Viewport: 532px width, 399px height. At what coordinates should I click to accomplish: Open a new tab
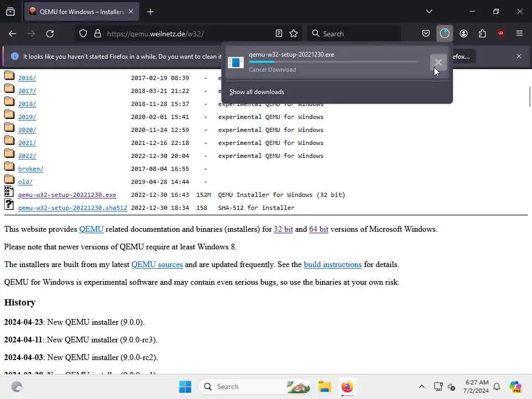tap(150, 12)
